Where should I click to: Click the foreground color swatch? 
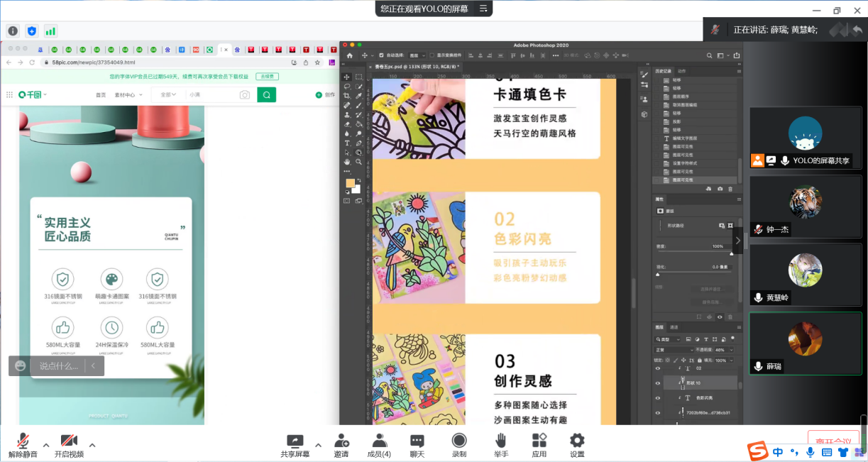(x=350, y=183)
